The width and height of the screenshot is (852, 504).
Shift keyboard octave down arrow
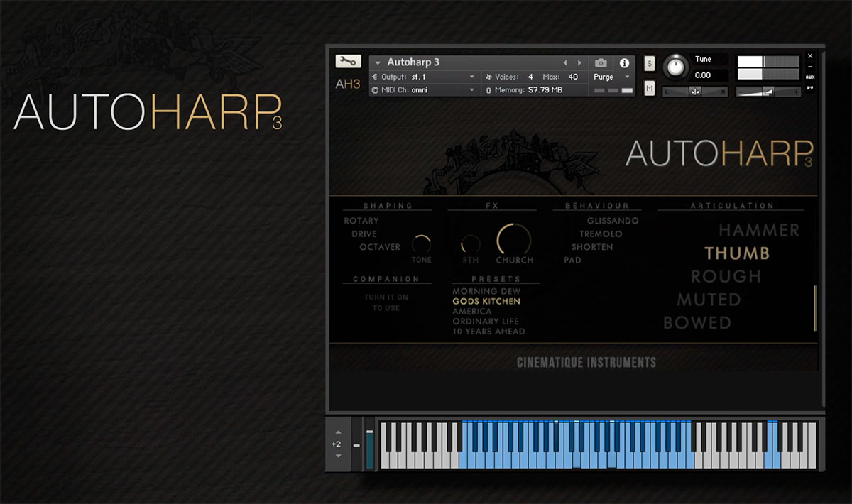[337, 455]
